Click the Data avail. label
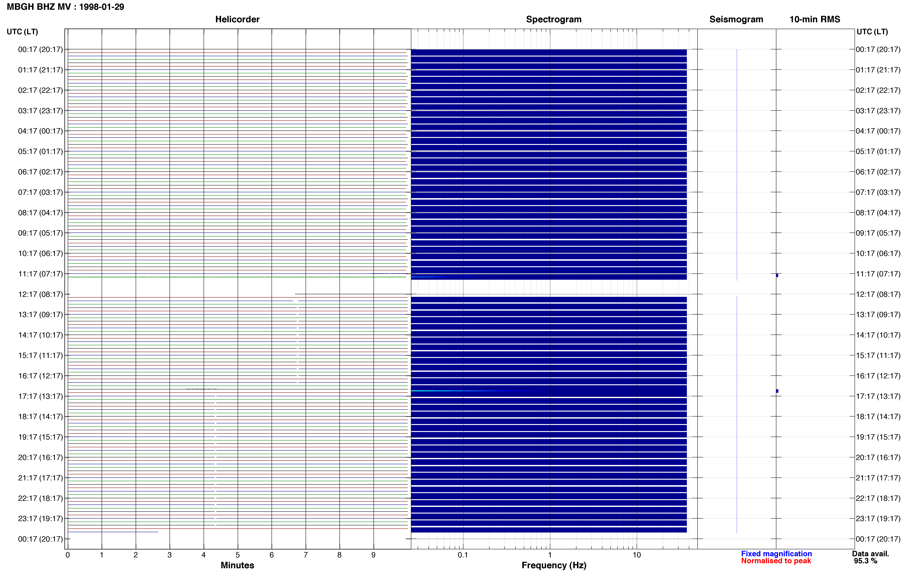The width and height of the screenshot is (924, 578). (x=870, y=554)
